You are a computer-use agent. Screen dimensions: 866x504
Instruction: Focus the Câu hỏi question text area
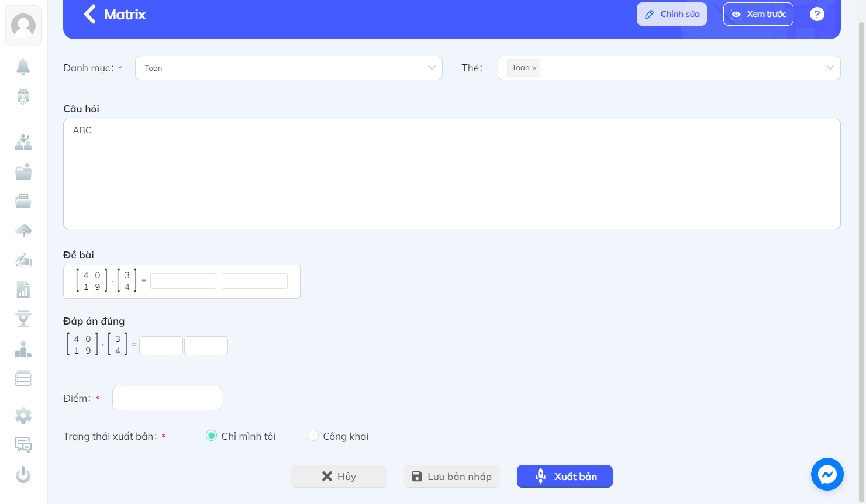(452, 174)
